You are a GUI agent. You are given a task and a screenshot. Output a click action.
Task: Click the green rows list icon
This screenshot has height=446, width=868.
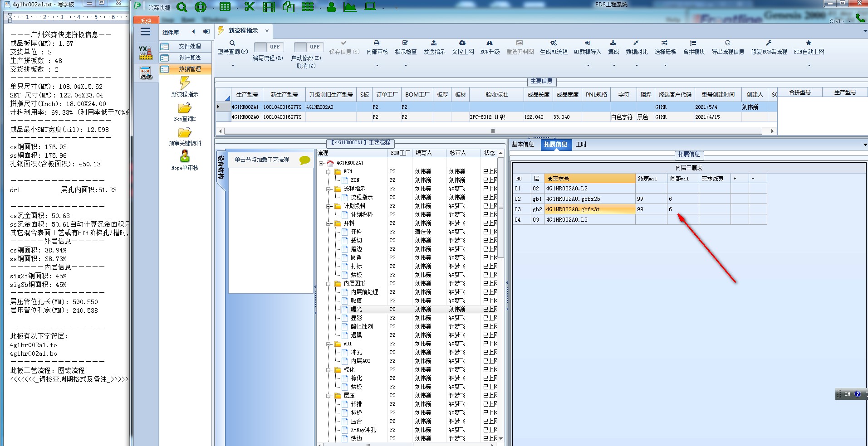coord(308,7)
